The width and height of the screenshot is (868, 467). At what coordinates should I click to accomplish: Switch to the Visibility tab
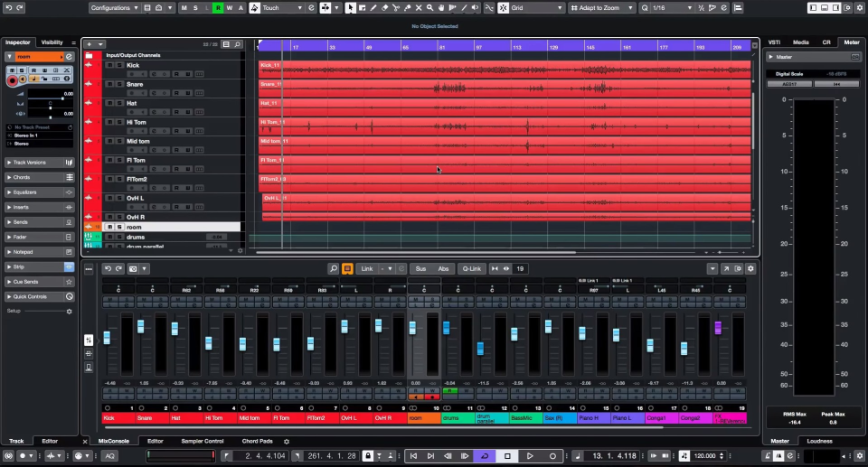tap(52, 42)
